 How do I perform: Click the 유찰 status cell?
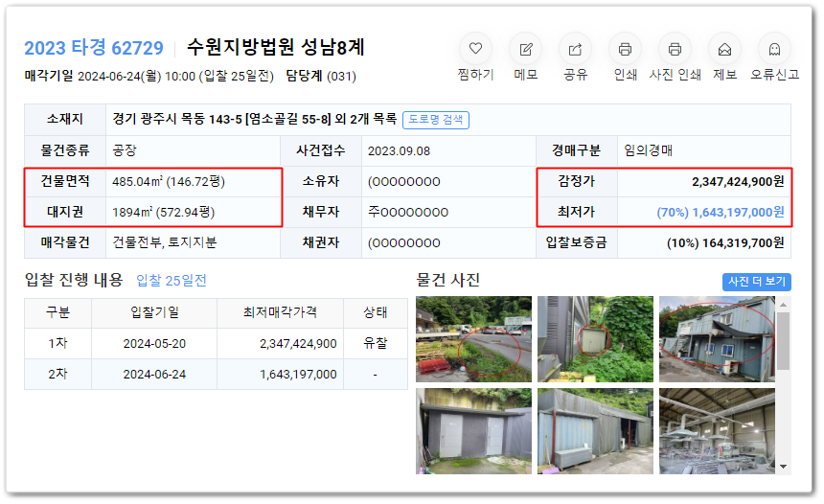click(x=376, y=343)
